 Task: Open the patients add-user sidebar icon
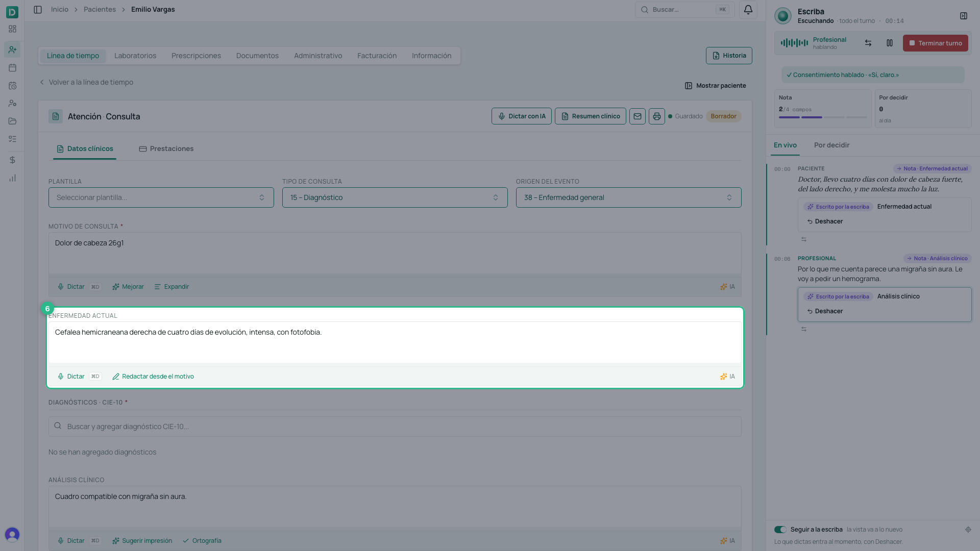tap(12, 49)
